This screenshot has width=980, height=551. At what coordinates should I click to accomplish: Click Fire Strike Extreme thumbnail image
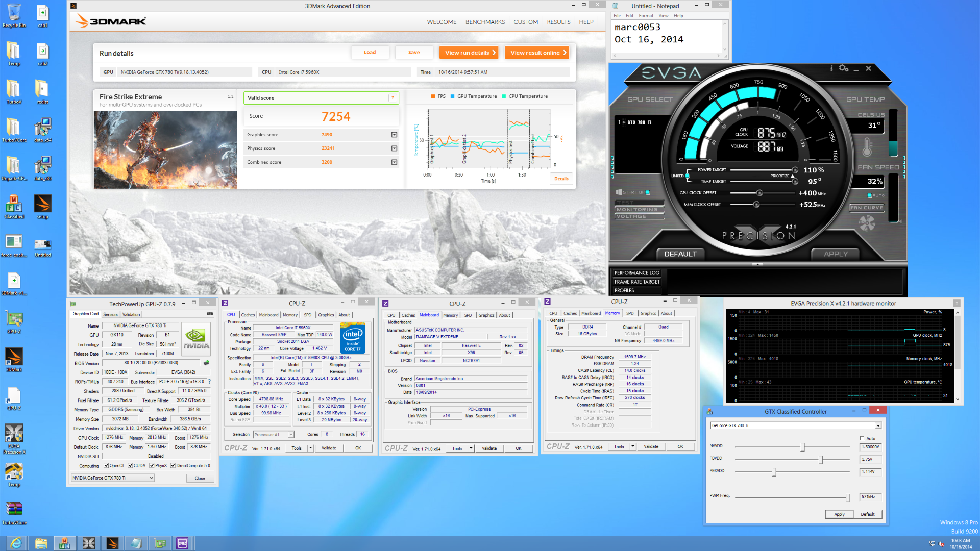(165, 150)
